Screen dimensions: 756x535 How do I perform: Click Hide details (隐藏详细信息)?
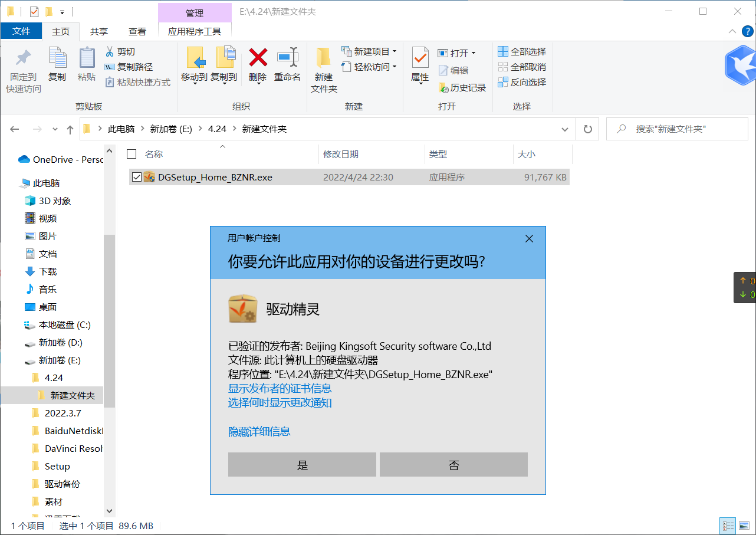click(x=259, y=432)
